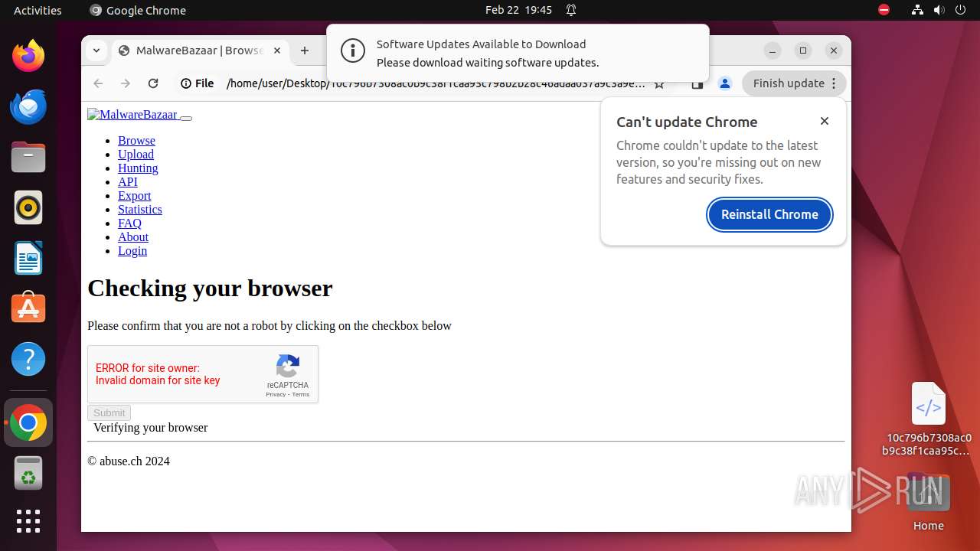Open Finish update menu

pyautogui.click(x=794, y=83)
